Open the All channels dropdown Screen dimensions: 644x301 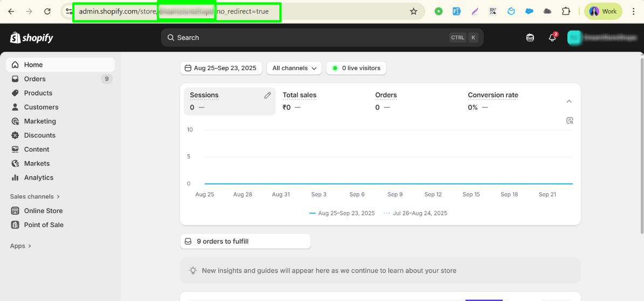click(x=294, y=69)
